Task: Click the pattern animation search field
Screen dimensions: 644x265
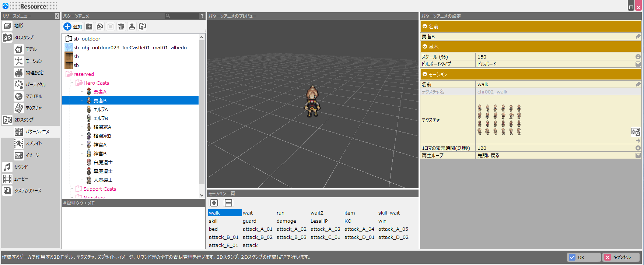Action: point(184,16)
